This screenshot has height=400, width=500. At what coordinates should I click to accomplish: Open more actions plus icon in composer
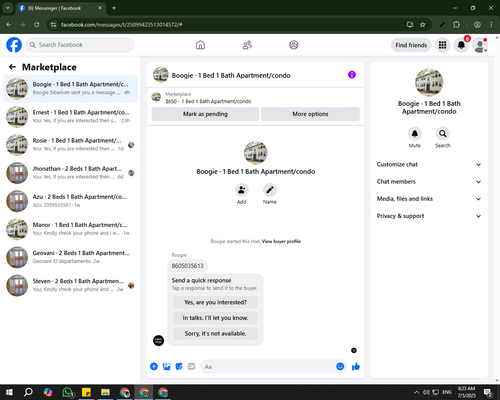coord(154,367)
